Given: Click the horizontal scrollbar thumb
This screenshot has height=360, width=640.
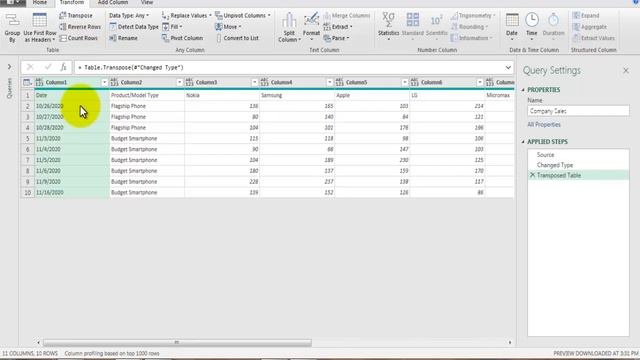Looking at the screenshot, I should pos(177,342).
